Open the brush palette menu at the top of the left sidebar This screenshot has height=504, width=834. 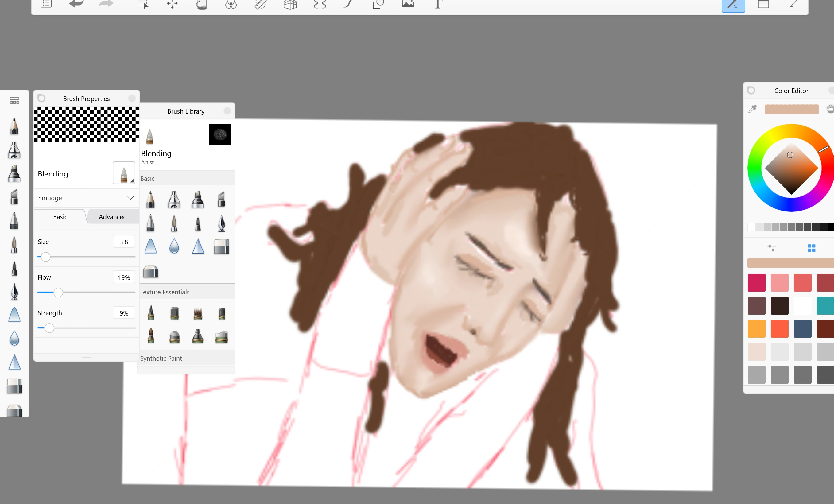tap(14, 101)
